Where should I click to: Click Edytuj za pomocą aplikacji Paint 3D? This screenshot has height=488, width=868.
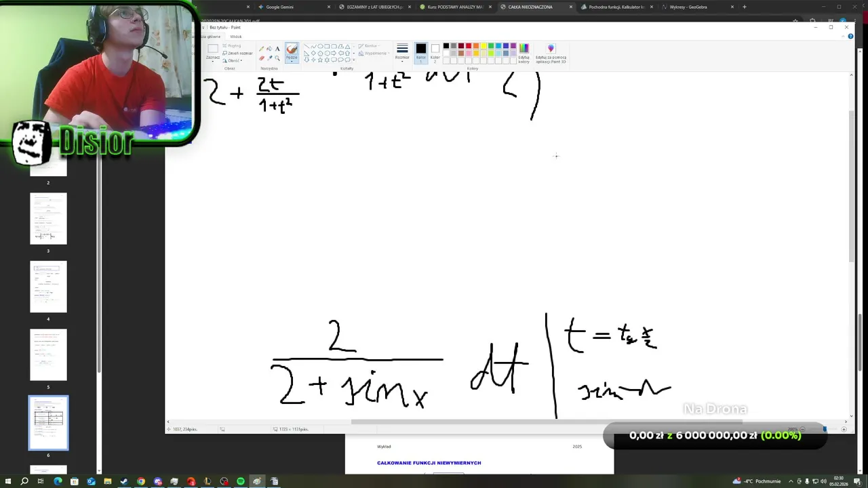(551, 52)
